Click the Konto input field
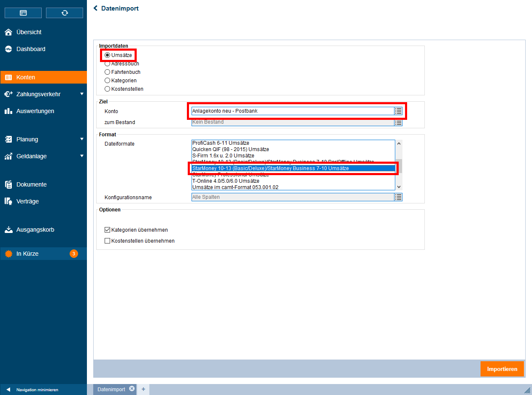The image size is (532, 395). tap(292, 111)
